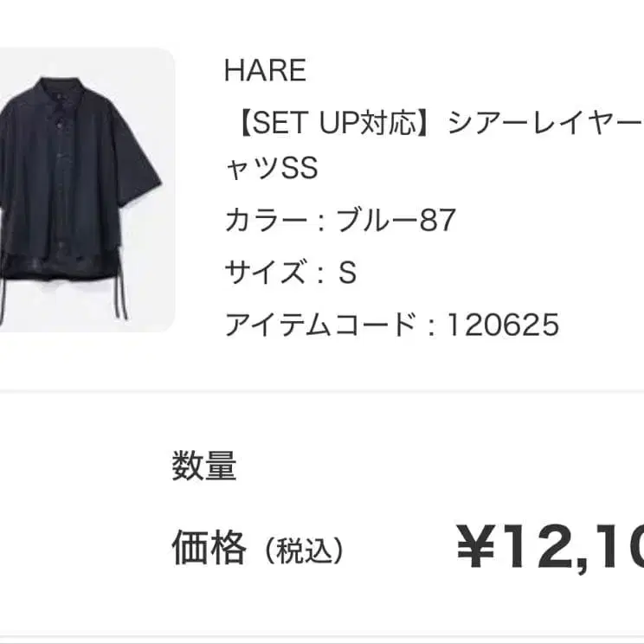Click the カラー label text
Image resolution: width=644 pixels, height=644 pixels.
(x=266, y=220)
